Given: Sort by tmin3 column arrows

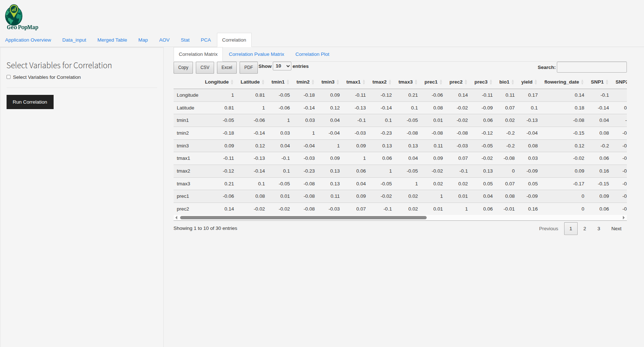Looking at the screenshot, I should point(338,82).
